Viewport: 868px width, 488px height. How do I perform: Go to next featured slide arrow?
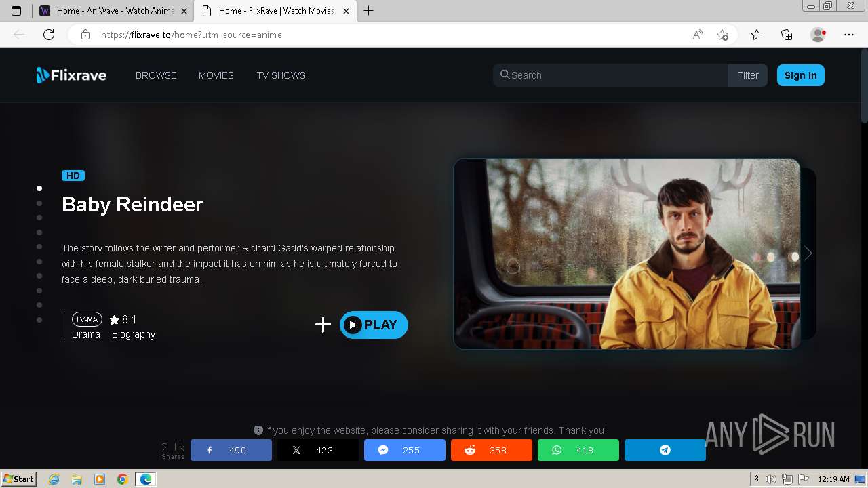click(808, 253)
